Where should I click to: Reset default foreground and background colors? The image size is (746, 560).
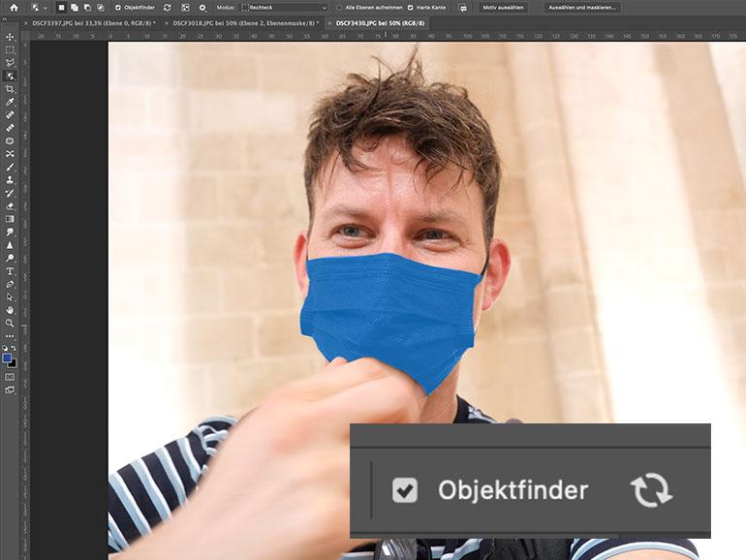5,348
